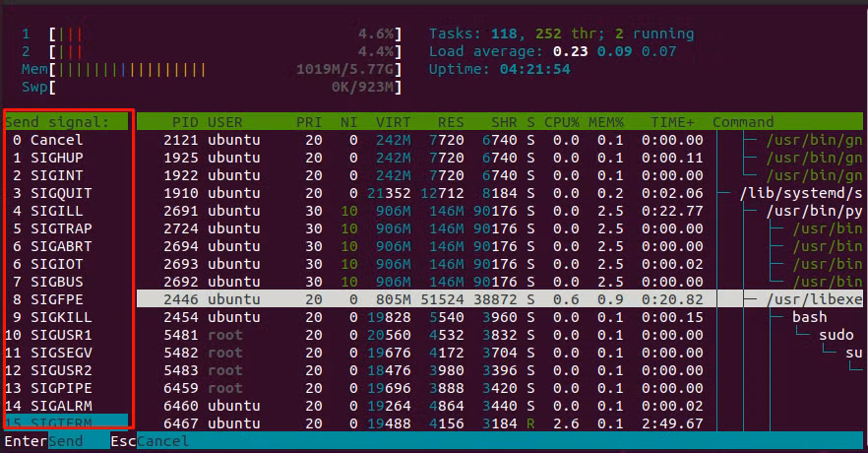
Task: Click the Enter Send button
Action: pyautogui.click(x=43, y=441)
